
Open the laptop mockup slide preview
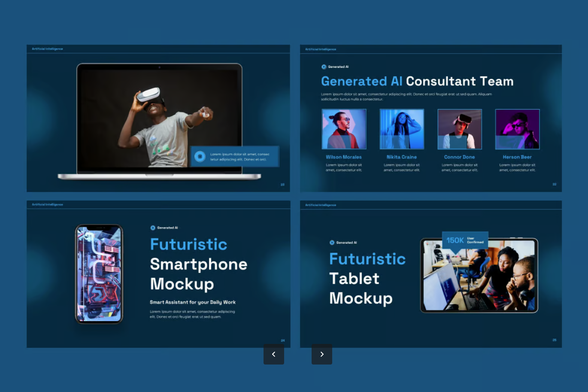click(158, 118)
